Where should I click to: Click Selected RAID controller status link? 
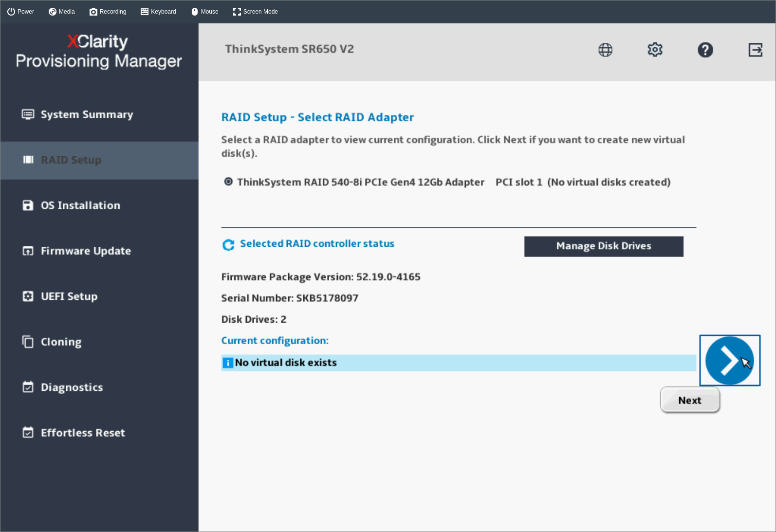tap(317, 243)
